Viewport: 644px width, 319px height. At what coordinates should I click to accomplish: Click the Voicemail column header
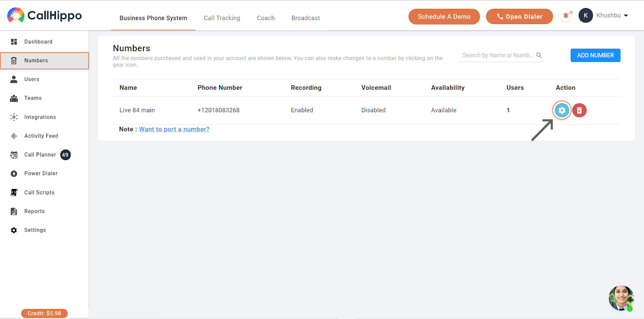click(x=376, y=88)
